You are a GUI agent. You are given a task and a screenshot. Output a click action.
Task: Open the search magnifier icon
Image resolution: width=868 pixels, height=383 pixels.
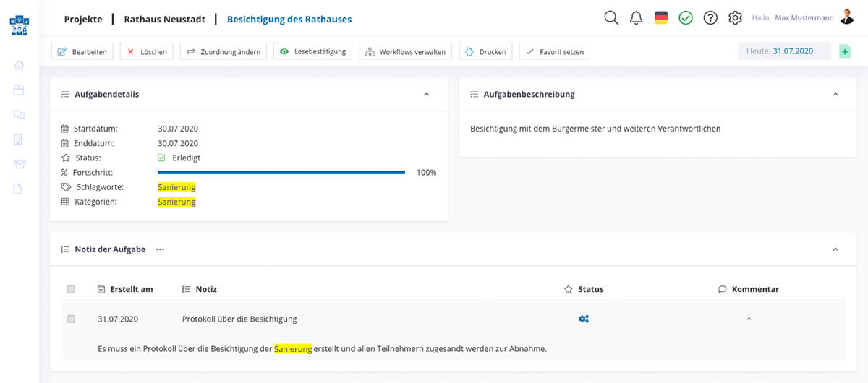pos(611,18)
